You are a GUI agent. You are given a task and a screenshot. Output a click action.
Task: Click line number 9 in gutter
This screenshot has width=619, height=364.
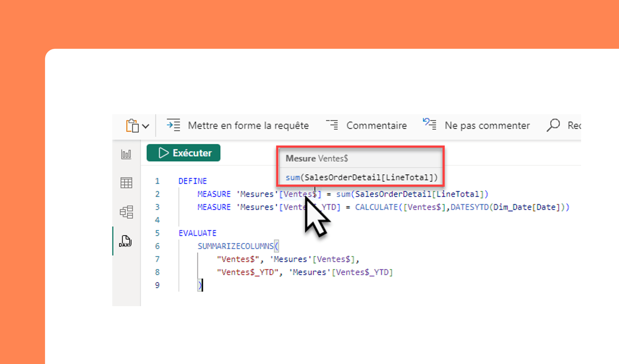click(x=157, y=285)
